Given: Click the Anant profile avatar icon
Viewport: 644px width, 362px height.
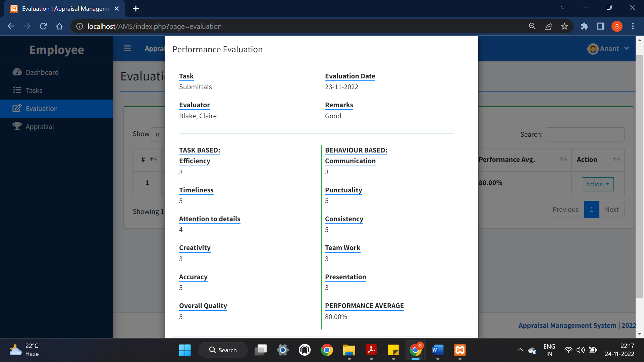Looking at the screenshot, I should click(x=593, y=49).
